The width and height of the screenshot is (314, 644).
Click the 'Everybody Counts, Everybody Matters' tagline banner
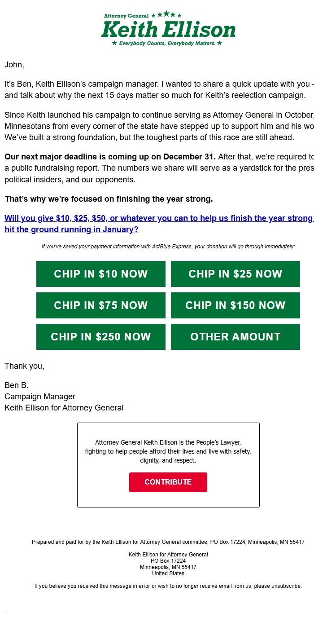click(x=168, y=44)
